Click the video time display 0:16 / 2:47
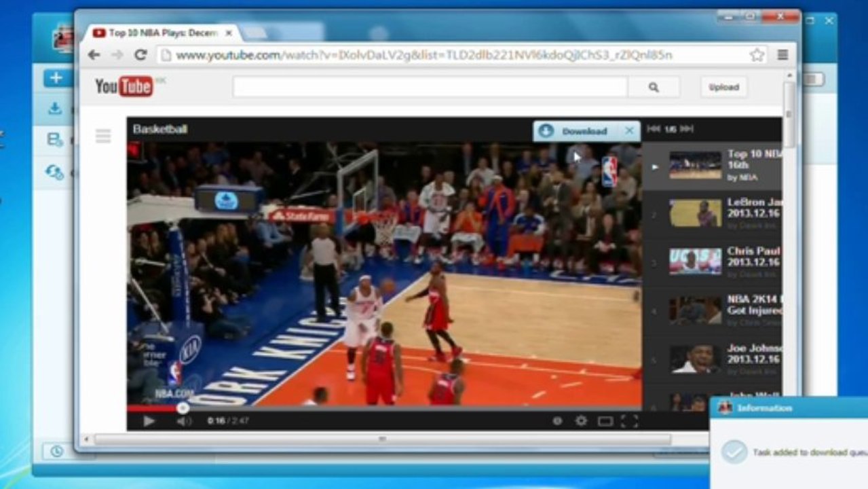The image size is (868, 489). 228,421
